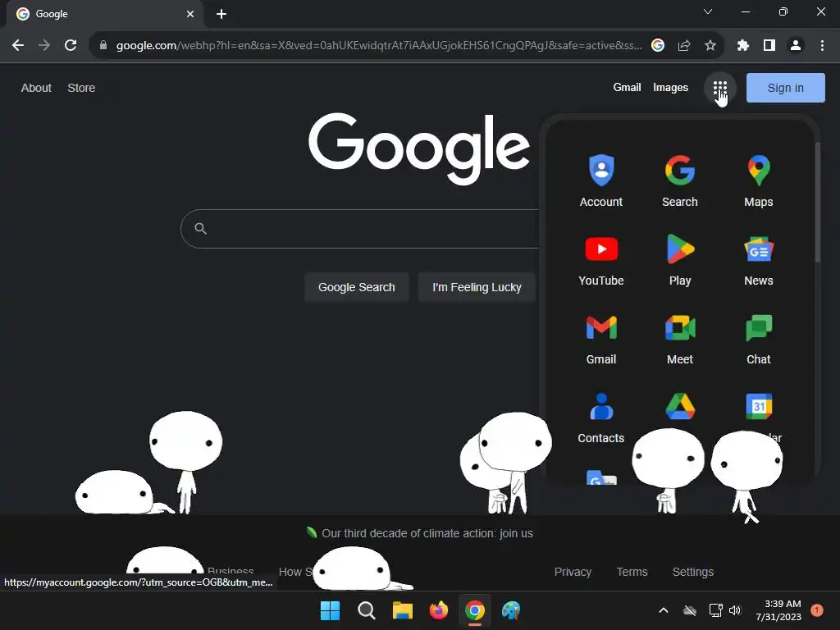This screenshot has height=630, width=840.
Task: Open Drive from the apps panel
Action: [x=680, y=407]
